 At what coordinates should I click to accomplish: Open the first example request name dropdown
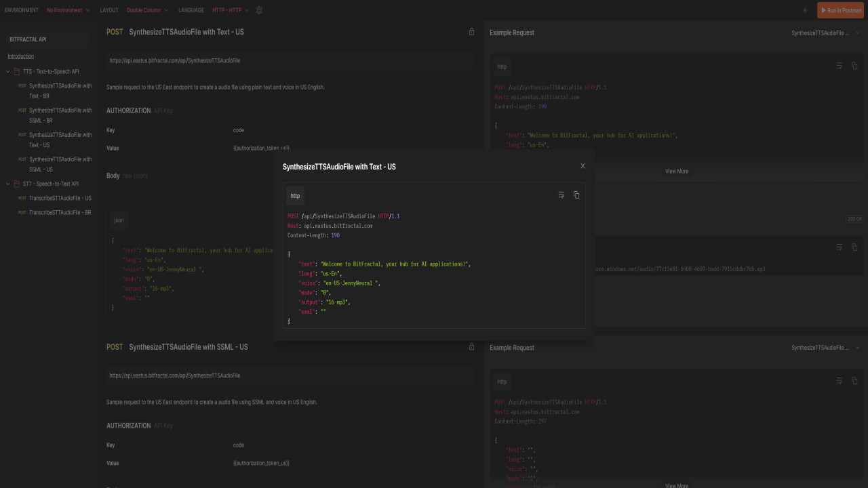[x=825, y=33]
